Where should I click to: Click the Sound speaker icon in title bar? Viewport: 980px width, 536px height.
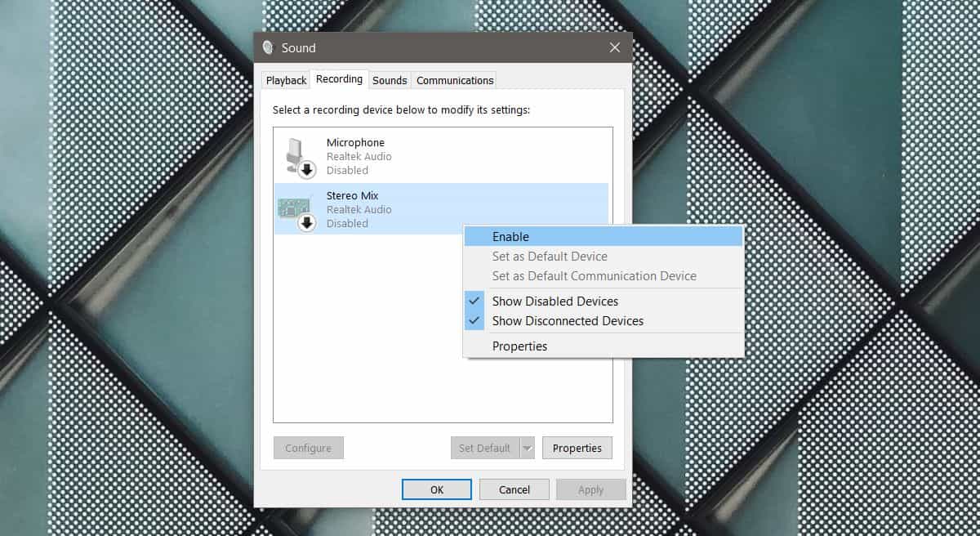[268, 48]
